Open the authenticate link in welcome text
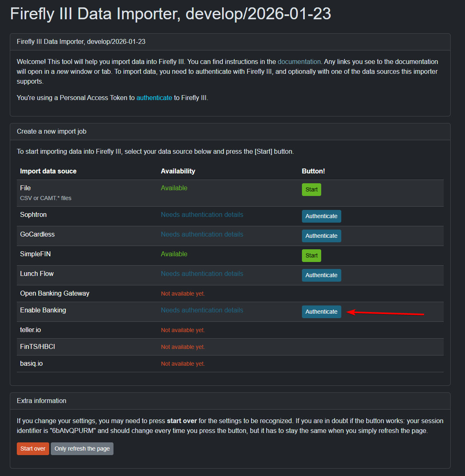This screenshot has width=465, height=476. (x=154, y=98)
